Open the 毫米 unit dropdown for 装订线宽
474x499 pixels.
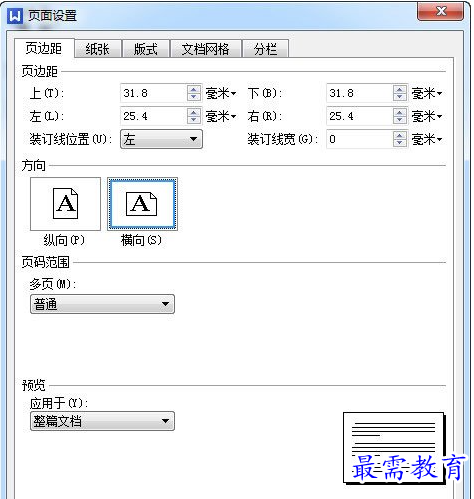click(427, 139)
